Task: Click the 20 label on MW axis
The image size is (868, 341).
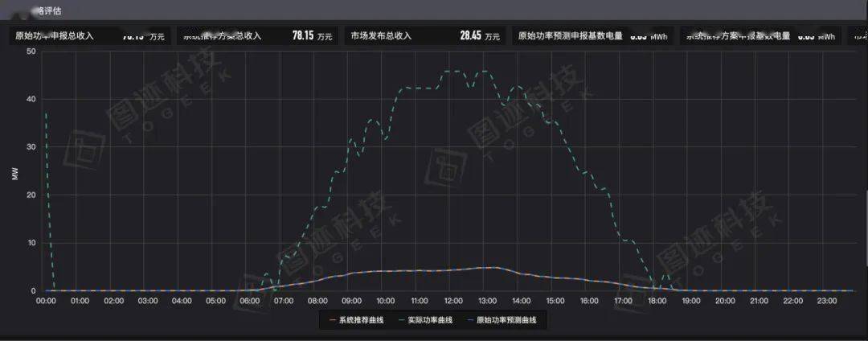Action: 31,195
